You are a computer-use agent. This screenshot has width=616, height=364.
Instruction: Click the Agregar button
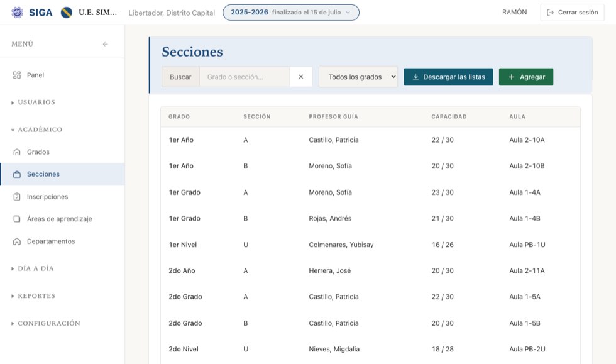coord(526,77)
